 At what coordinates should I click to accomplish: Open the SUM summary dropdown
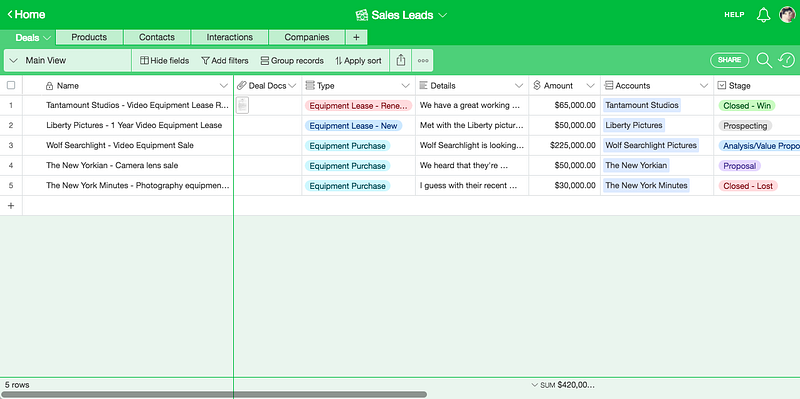535,385
